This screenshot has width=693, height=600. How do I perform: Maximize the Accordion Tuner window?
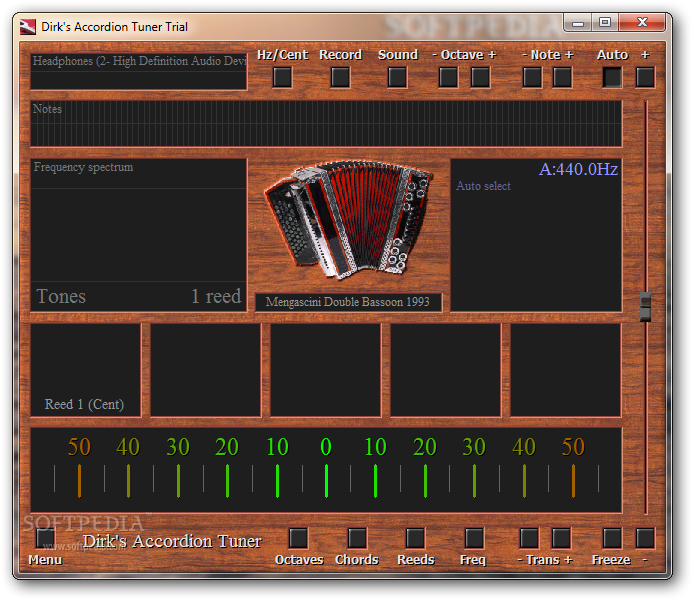coord(605,23)
